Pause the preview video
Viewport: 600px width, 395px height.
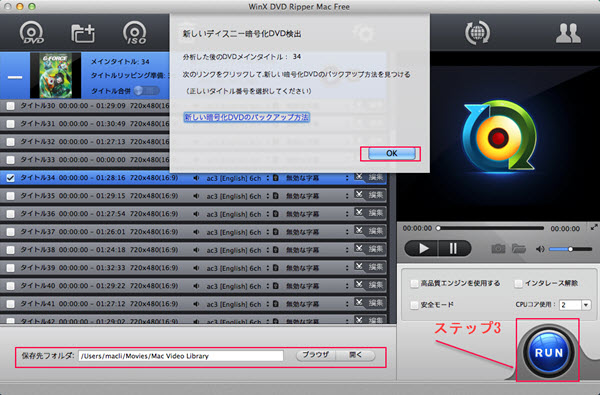454,249
